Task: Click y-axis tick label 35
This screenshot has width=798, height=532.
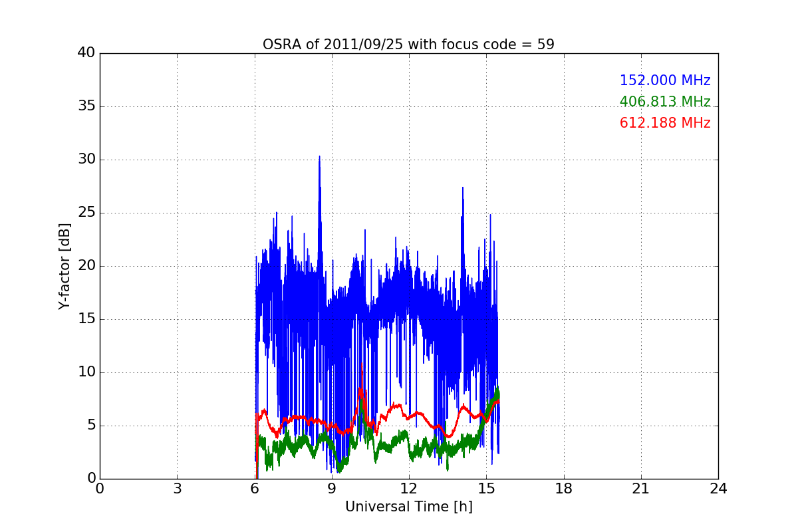Action: [x=86, y=106]
